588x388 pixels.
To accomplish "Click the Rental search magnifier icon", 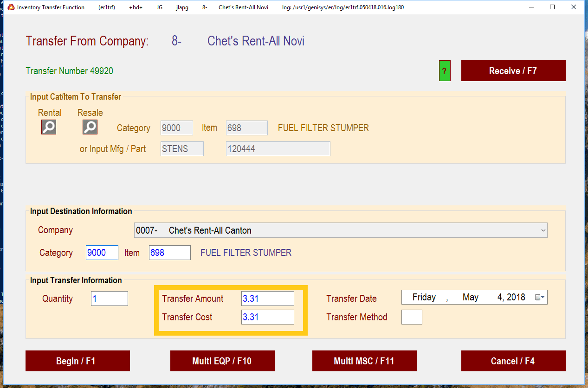I will 49,127.
